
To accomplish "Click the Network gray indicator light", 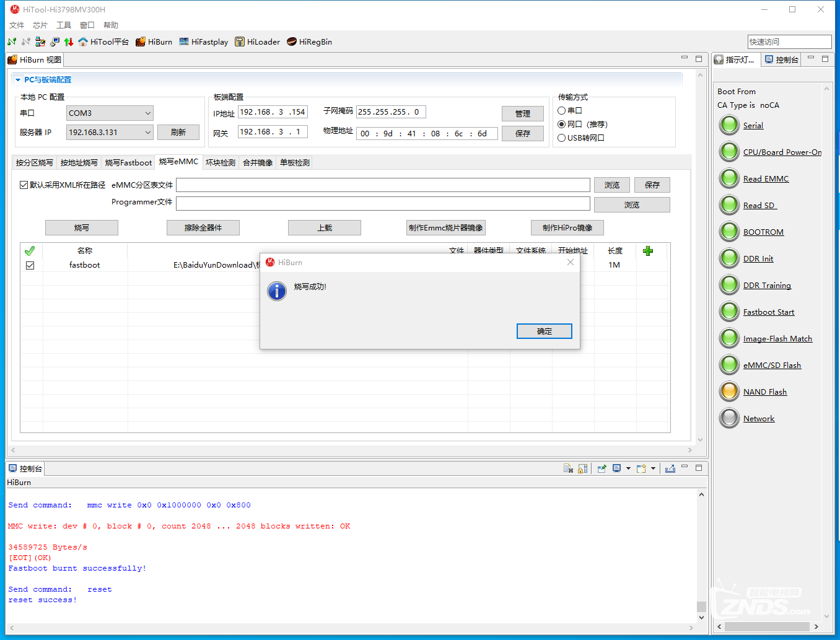I will click(729, 418).
